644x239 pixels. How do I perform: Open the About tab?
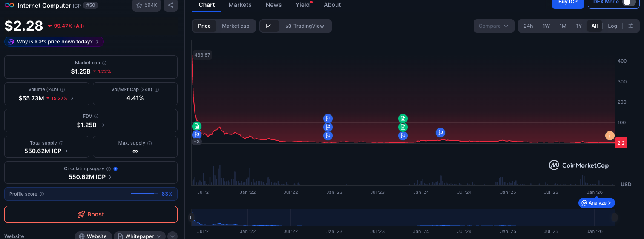[332, 5]
